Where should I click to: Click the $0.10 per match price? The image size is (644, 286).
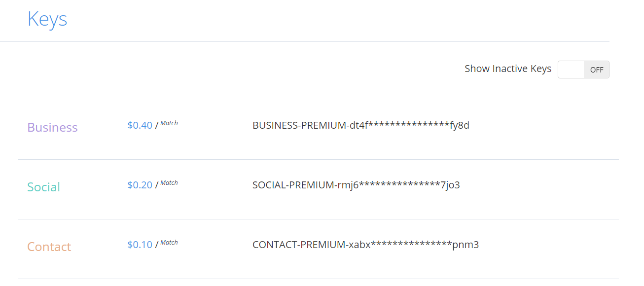coord(139,244)
